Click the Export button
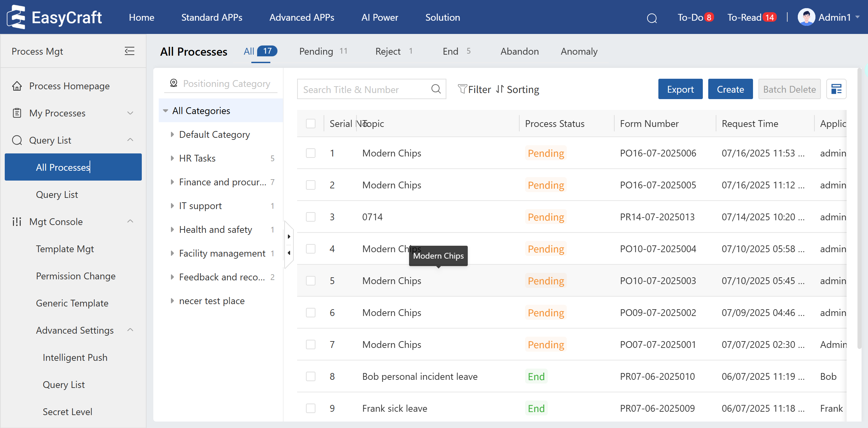The image size is (868, 428). pos(680,89)
